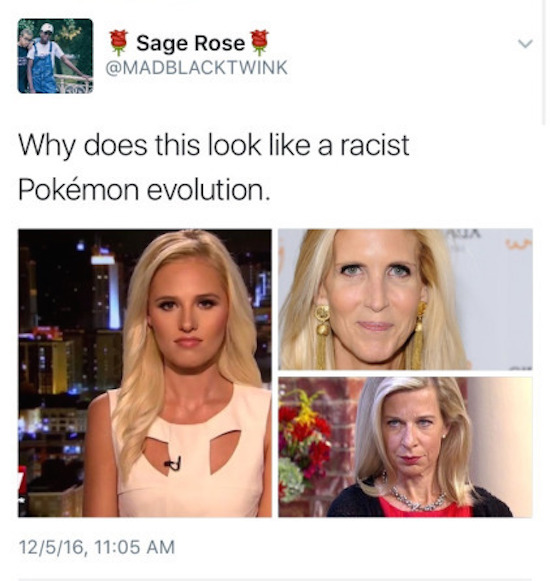Open the photo with red flowers and brick wall
Screen dimensions: 550x581
click(405, 447)
